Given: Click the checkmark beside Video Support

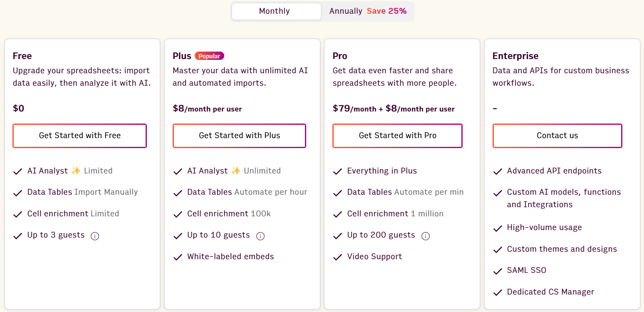Looking at the screenshot, I should pos(337,257).
